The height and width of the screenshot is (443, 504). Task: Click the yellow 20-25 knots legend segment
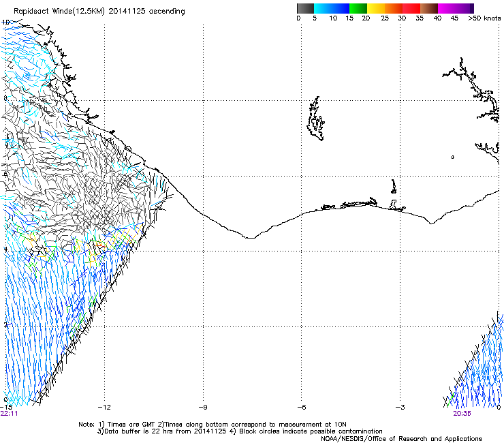[376, 8]
